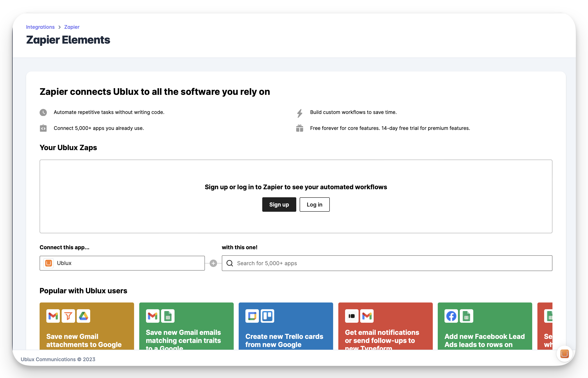The height and width of the screenshot is (378, 588).
Task: Click the Log in button
Action: click(314, 205)
